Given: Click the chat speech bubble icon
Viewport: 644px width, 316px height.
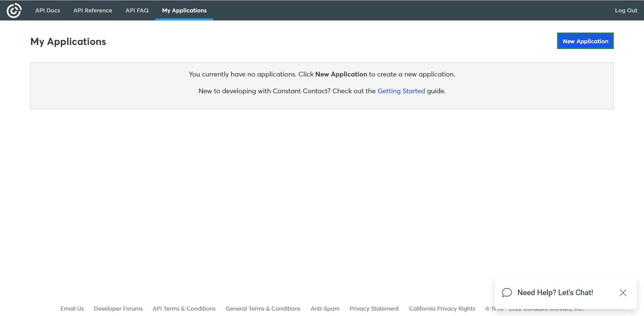Looking at the screenshot, I should (x=507, y=293).
